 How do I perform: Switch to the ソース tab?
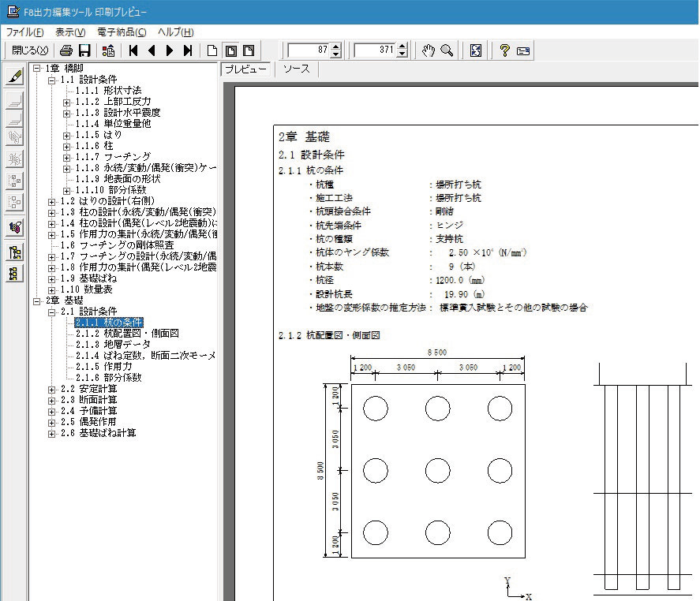(x=296, y=69)
